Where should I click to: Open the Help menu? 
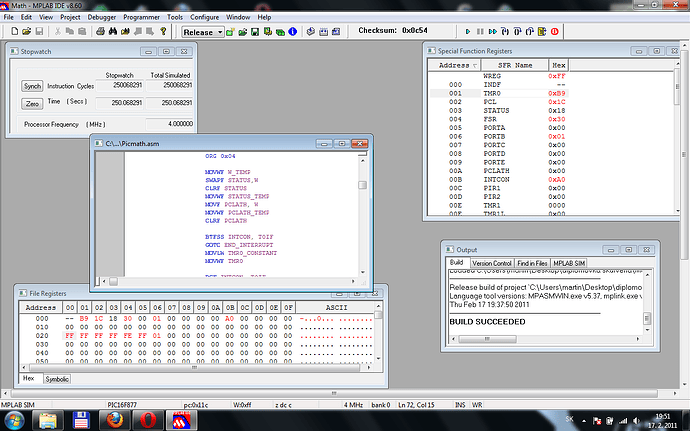[264, 17]
